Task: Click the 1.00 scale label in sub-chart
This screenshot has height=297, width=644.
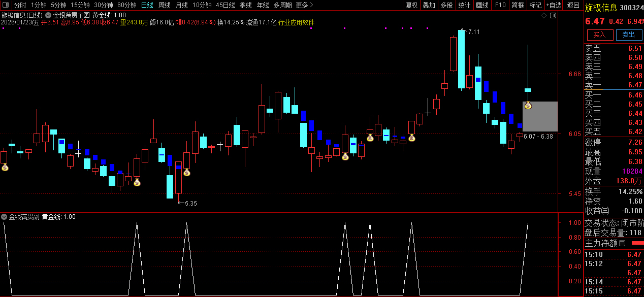Action: (x=575, y=223)
